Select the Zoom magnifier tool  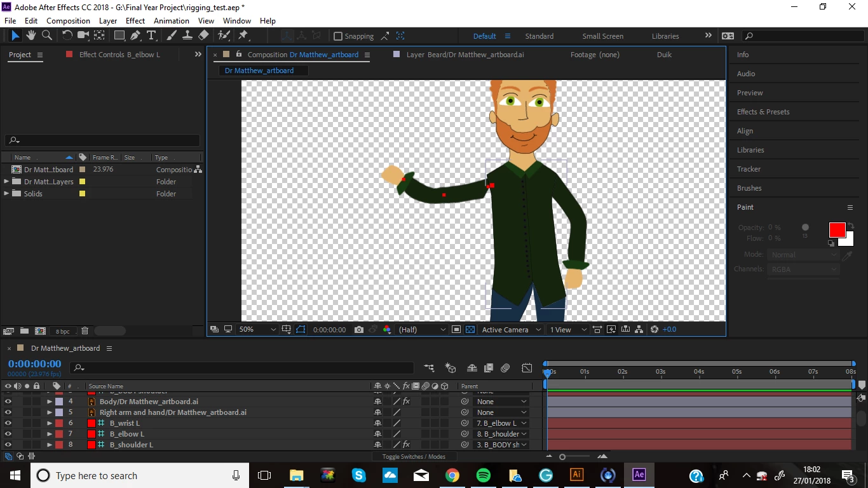pos(46,36)
